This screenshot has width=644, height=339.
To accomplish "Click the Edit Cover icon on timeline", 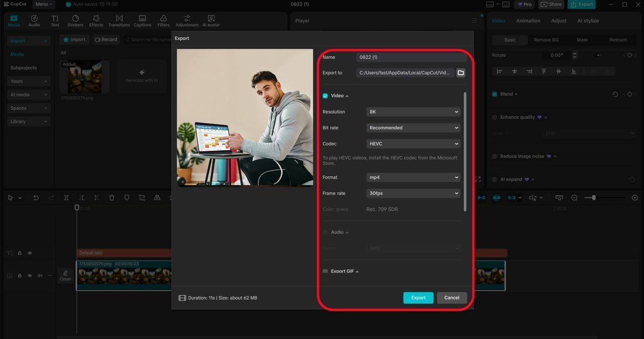I will pos(65,275).
